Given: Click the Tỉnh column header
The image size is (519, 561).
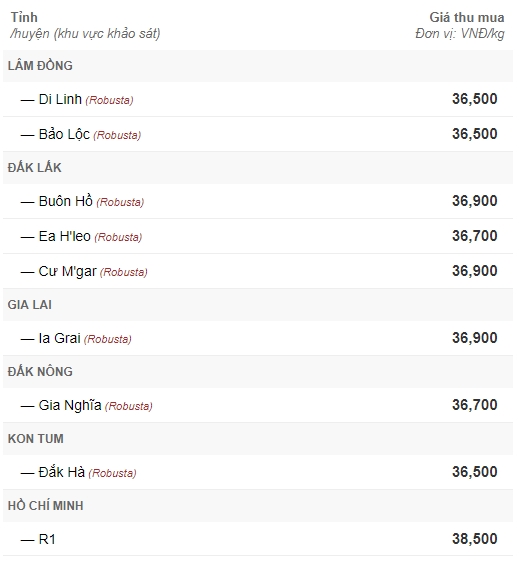Looking at the screenshot, I should pos(24,17).
